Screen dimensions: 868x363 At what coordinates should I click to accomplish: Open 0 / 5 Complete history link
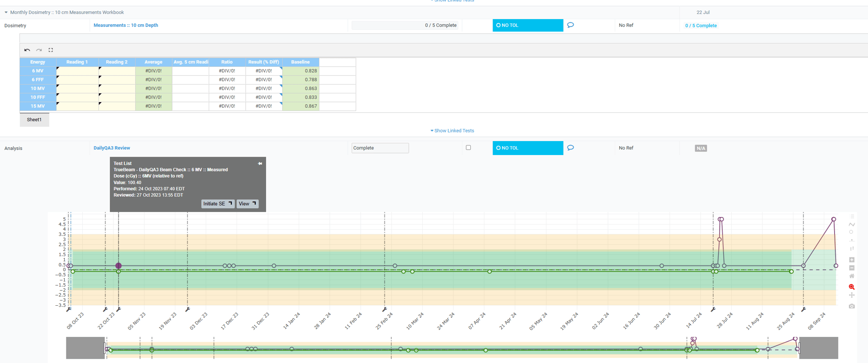701,26
